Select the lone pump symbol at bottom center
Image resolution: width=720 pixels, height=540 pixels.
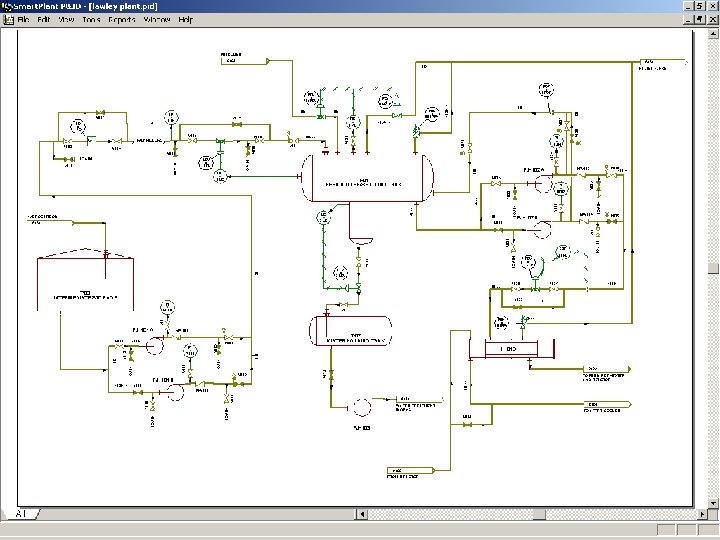click(x=361, y=407)
